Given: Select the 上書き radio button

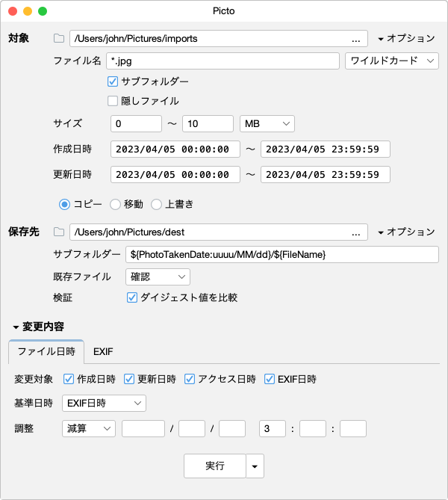Looking at the screenshot, I should pyautogui.click(x=156, y=204).
